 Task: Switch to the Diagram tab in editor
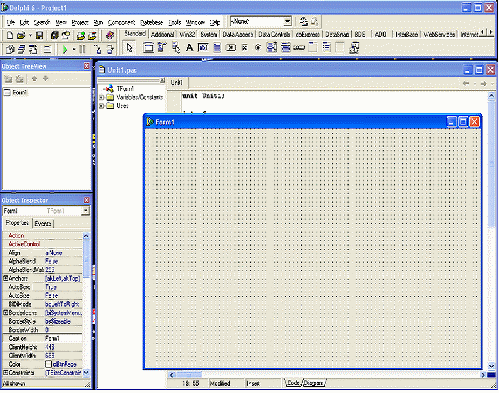click(314, 383)
